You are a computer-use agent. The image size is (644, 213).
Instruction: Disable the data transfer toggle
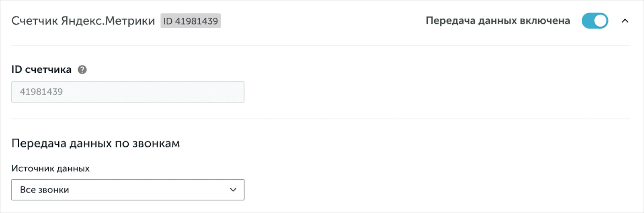tap(595, 21)
